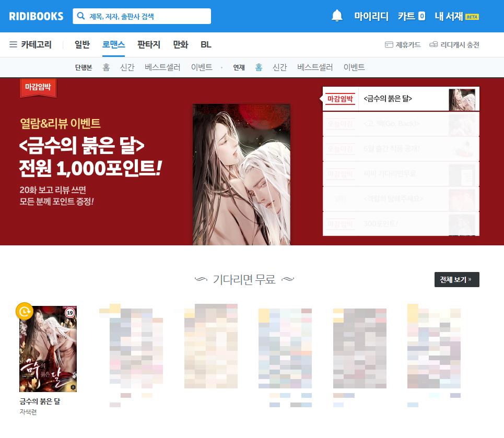This screenshot has width=504, height=438.
Task: Open the 카테고리 hamburger menu
Action: pos(13,44)
